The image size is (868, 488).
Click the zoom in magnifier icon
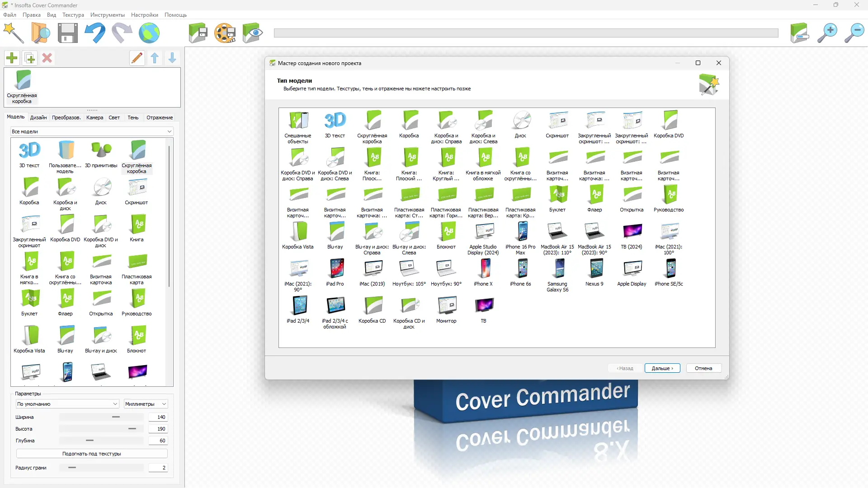point(827,33)
